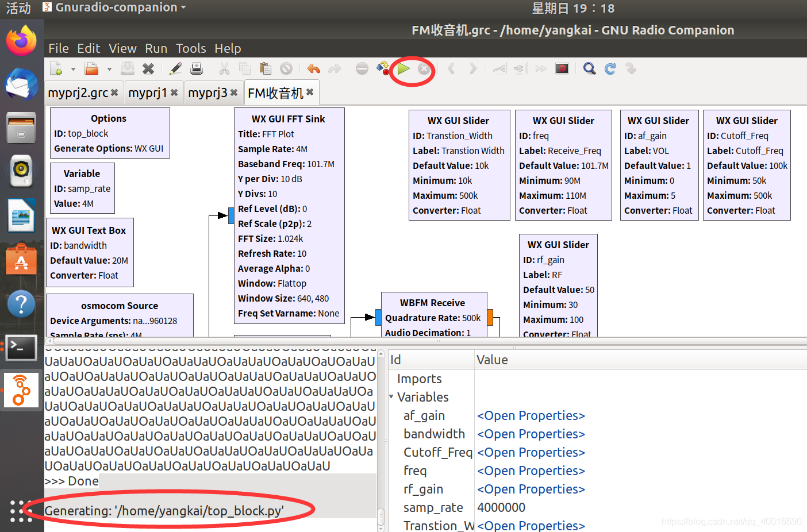Viewport: 807px width, 532px height.
Task: Open Terminal from the dock
Action: (21, 348)
